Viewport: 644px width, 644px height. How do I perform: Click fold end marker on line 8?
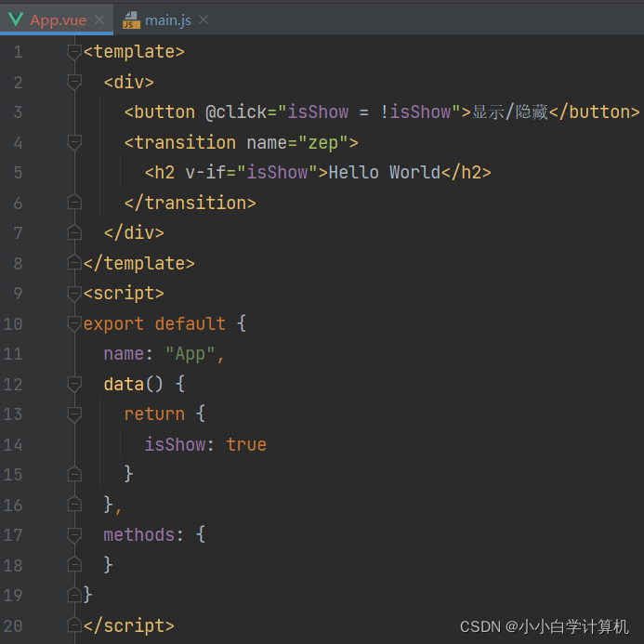pyautogui.click(x=74, y=263)
